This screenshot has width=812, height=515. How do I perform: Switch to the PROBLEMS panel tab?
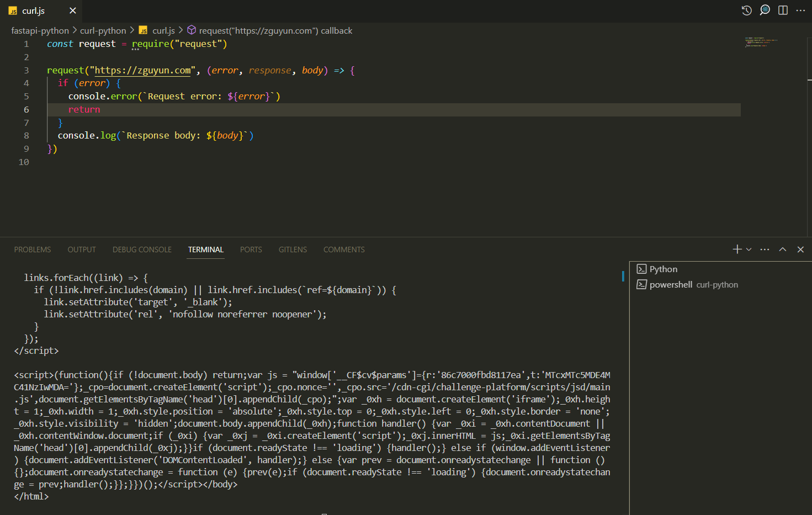pyautogui.click(x=33, y=249)
